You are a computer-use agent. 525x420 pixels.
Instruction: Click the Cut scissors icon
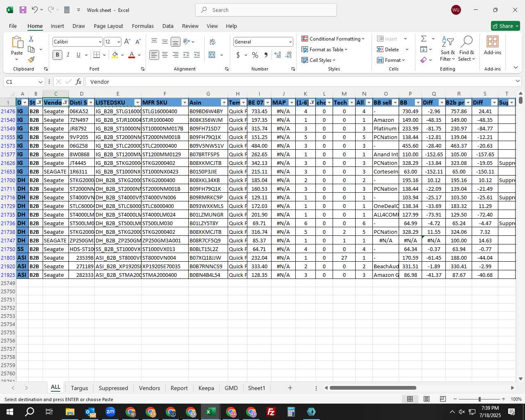31,39
